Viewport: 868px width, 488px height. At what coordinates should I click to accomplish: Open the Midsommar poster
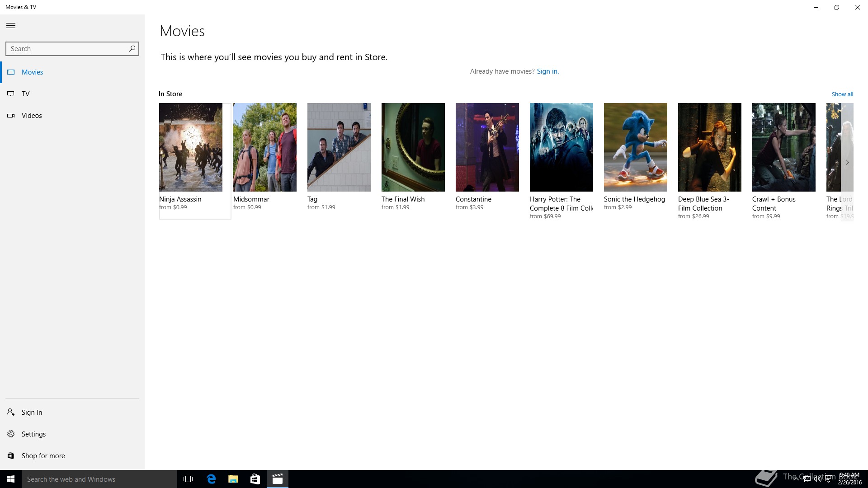(x=265, y=147)
